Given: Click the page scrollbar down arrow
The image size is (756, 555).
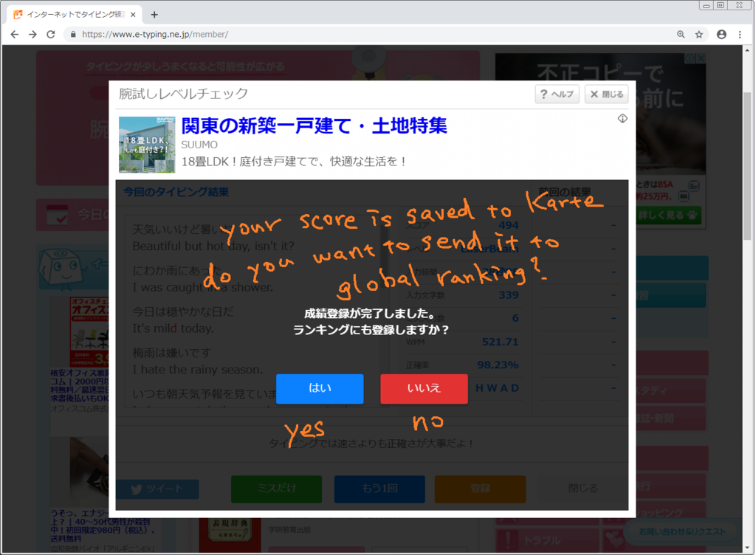Looking at the screenshot, I should pyautogui.click(x=747, y=548).
